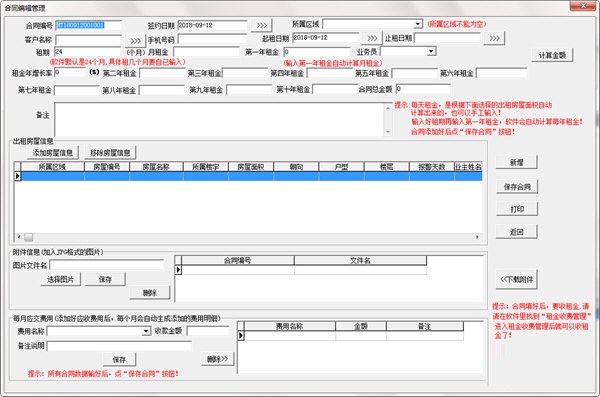Click the 保存合同 button

pyautogui.click(x=517, y=187)
